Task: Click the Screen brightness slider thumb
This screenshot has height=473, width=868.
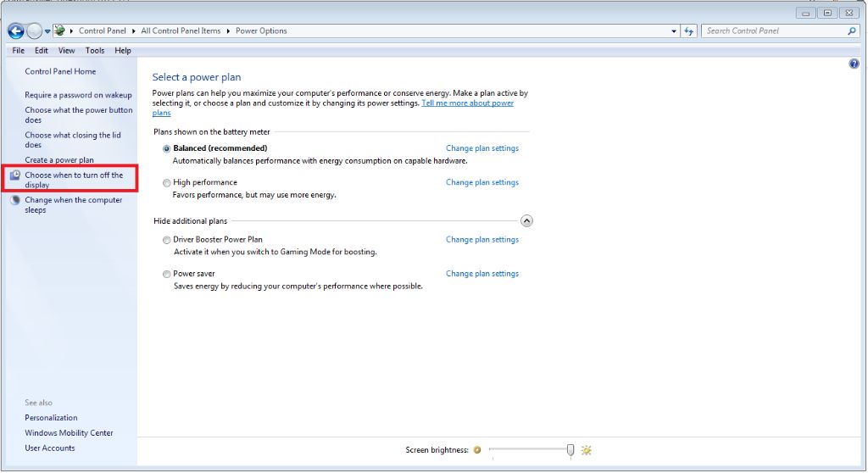Action: coord(570,450)
